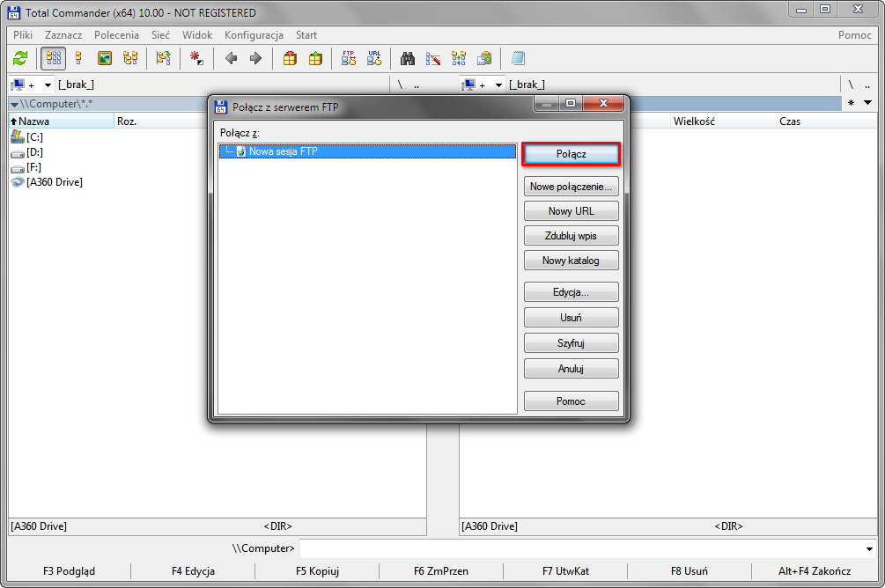Click the right panel drive computer icon
This screenshot has height=588, width=885.
(468, 85)
